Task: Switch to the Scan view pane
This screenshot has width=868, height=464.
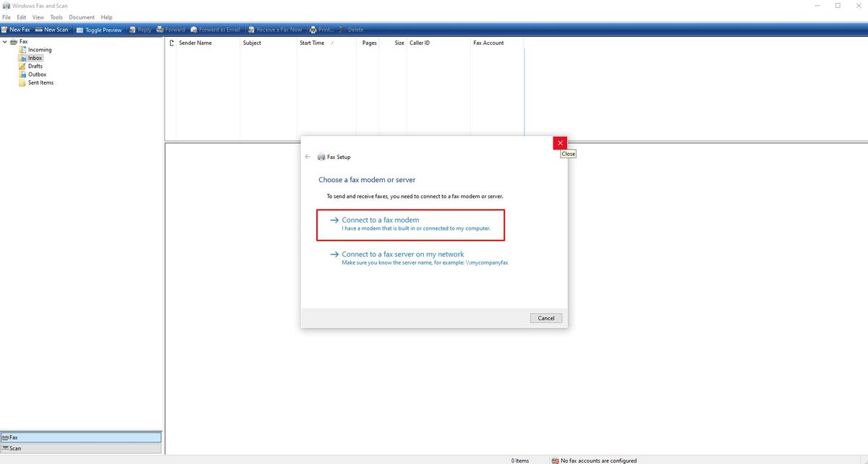Action: pyautogui.click(x=81, y=448)
